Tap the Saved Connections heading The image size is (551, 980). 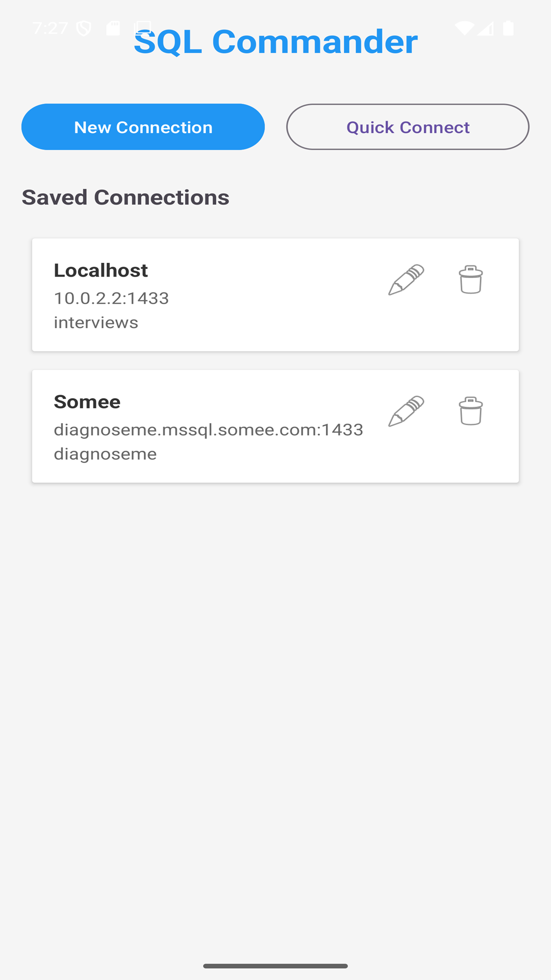[126, 198]
